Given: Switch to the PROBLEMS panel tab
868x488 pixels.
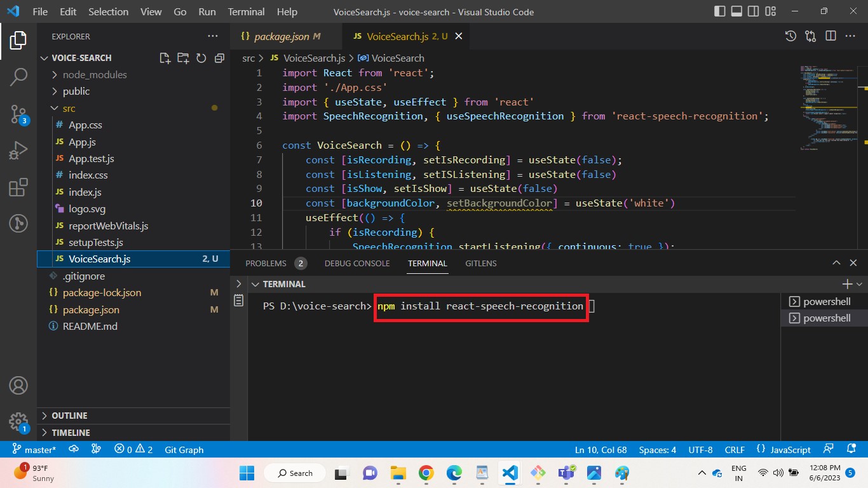Looking at the screenshot, I should click(276, 263).
